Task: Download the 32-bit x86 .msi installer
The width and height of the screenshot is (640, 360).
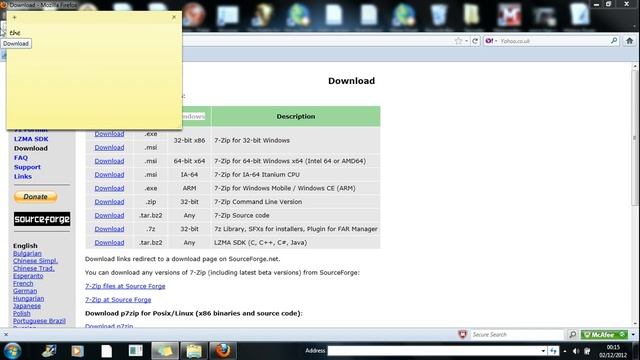Action: coord(109,147)
